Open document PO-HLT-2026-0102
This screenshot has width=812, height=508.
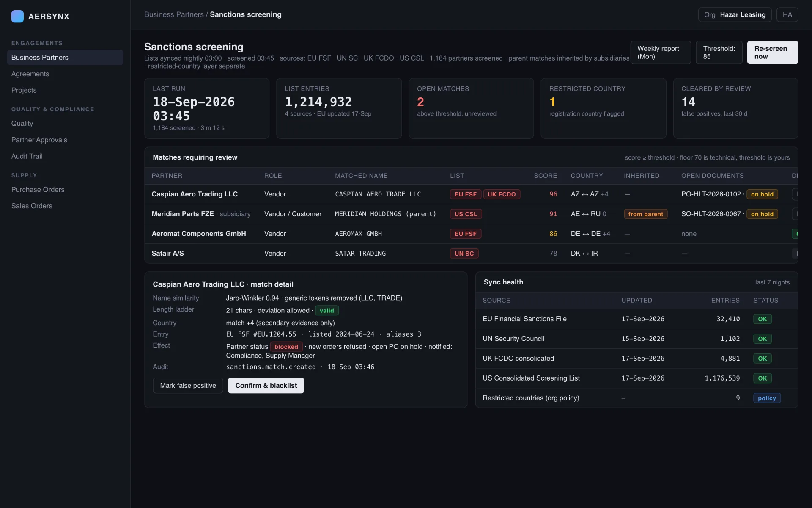pyautogui.click(x=711, y=194)
